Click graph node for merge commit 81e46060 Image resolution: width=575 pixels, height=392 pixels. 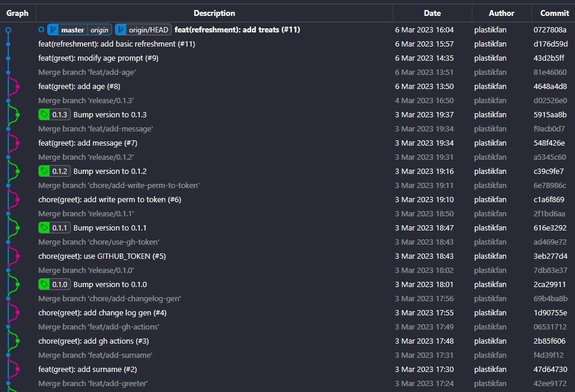(x=8, y=73)
